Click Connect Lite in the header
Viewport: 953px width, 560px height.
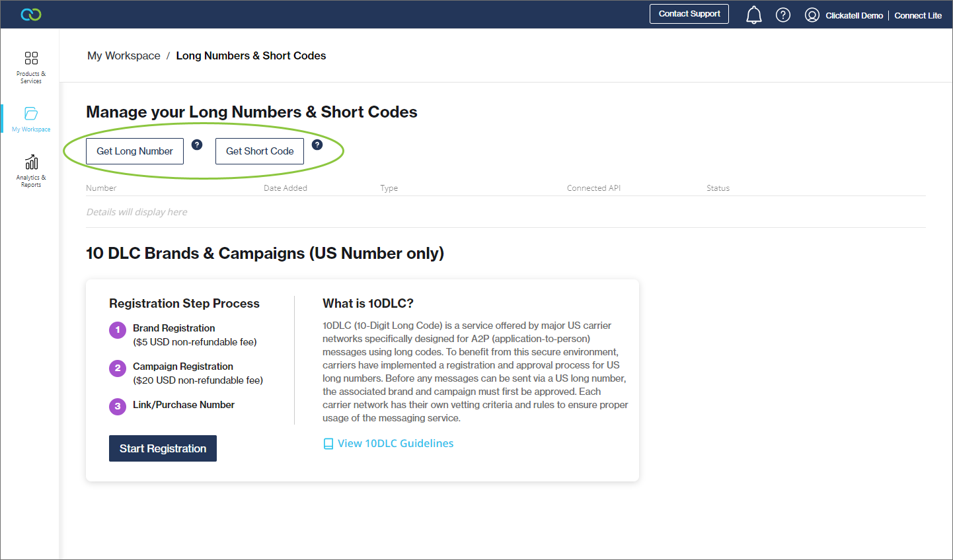pyautogui.click(x=918, y=15)
